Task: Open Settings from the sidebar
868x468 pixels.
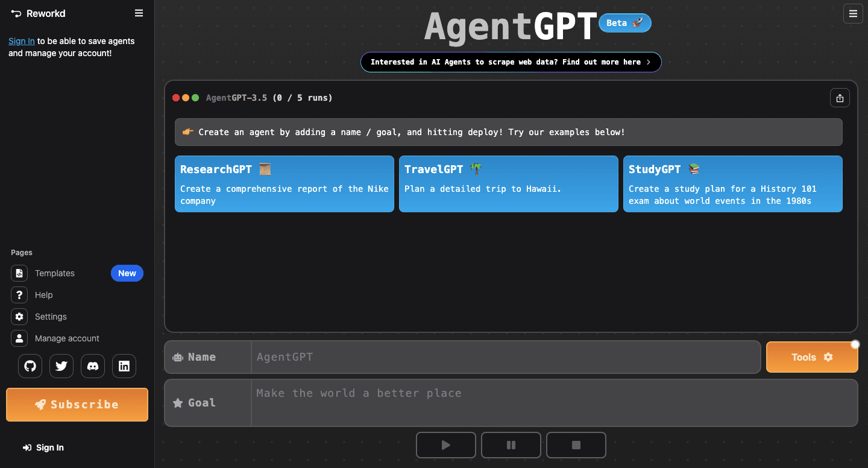Action: click(51, 317)
